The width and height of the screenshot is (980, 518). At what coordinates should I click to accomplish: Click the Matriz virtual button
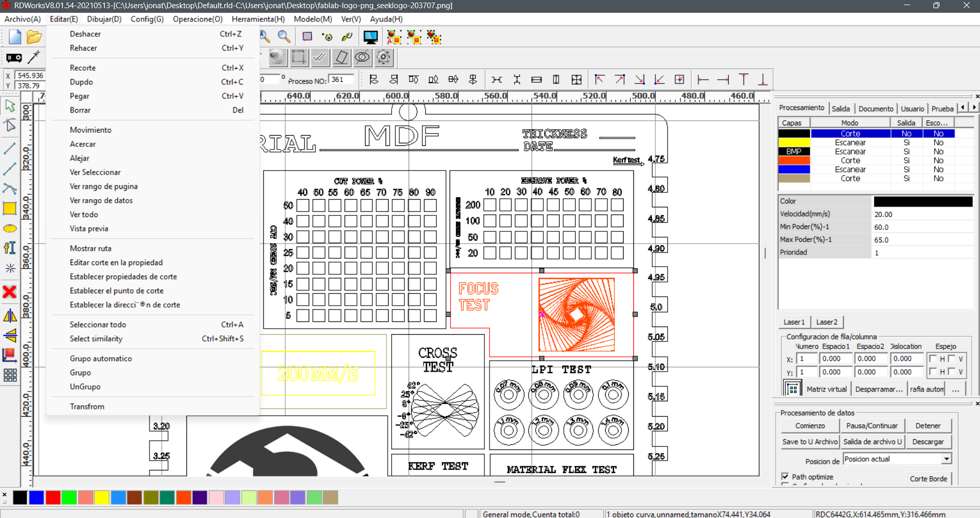pyautogui.click(x=826, y=390)
